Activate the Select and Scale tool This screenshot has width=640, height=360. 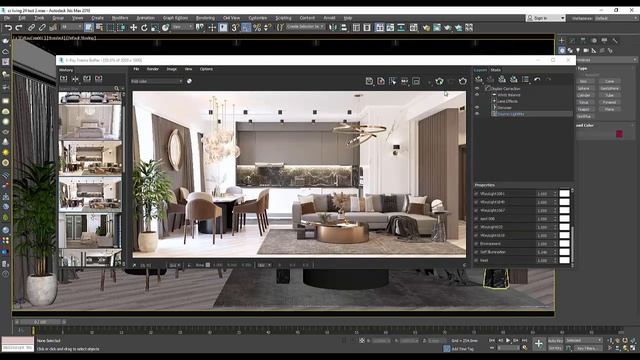(x=155, y=28)
